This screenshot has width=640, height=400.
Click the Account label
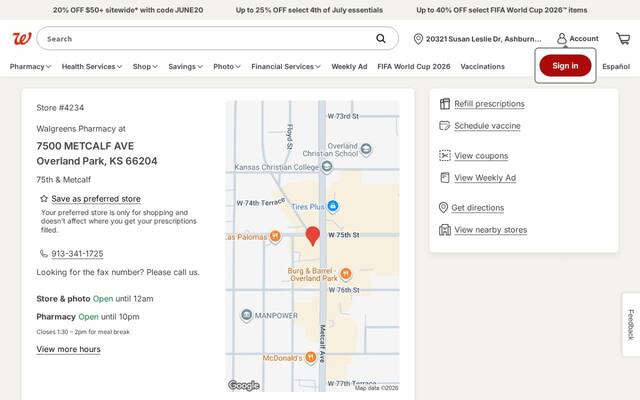(x=584, y=38)
